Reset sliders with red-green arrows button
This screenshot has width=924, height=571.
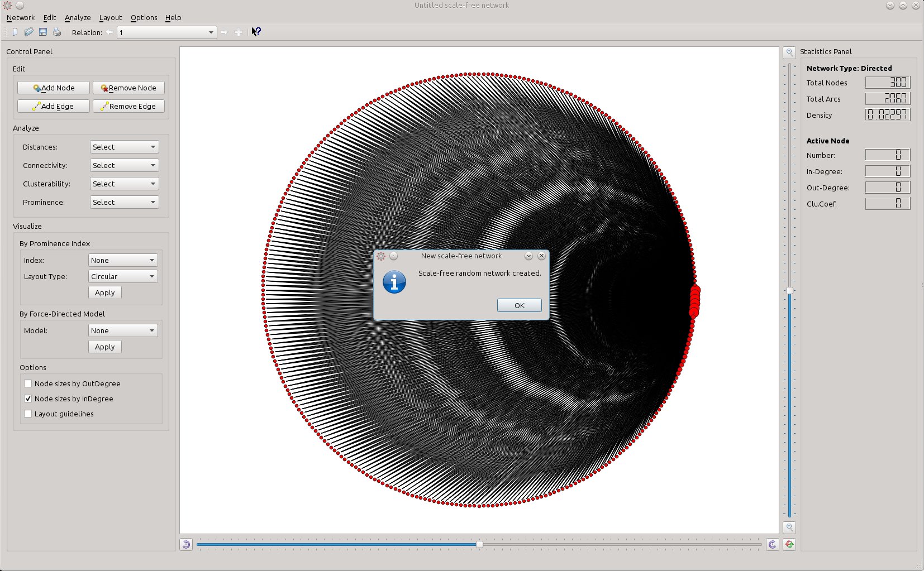tap(789, 544)
